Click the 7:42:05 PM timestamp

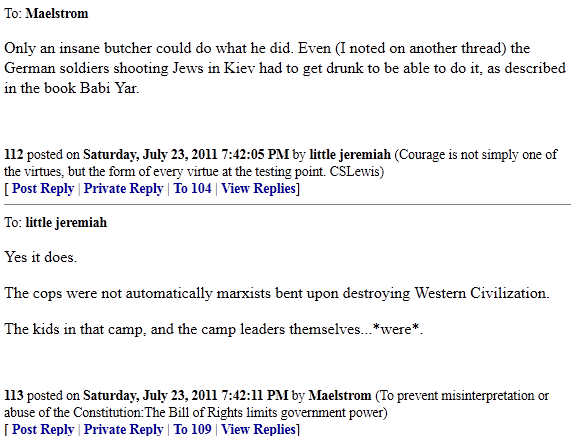click(x=255, y=155)
